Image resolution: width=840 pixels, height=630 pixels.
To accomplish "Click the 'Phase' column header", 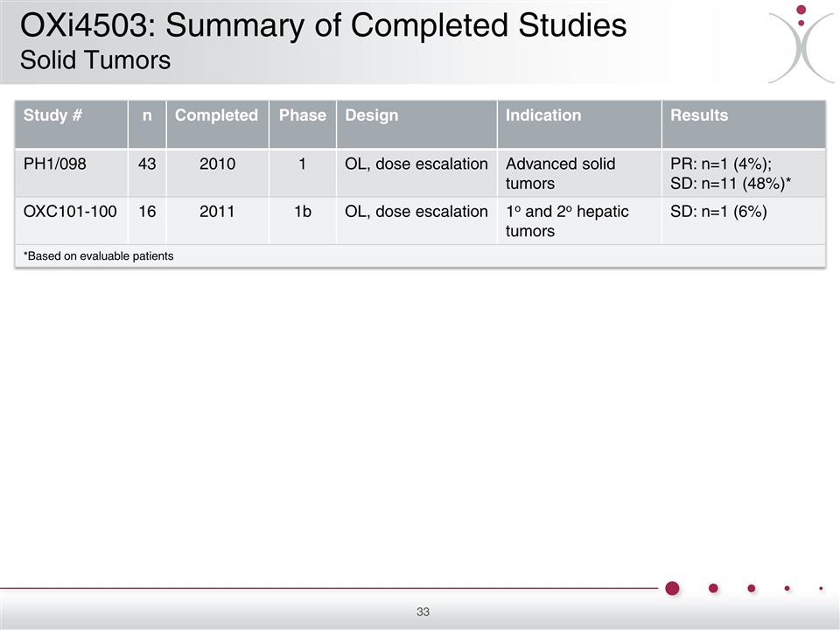I will click(302, 115).
